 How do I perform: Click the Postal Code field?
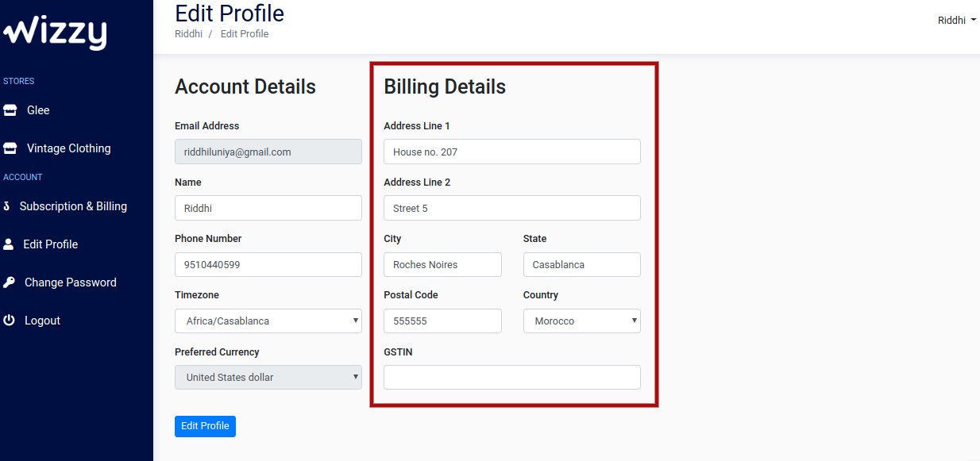[442, 321]
